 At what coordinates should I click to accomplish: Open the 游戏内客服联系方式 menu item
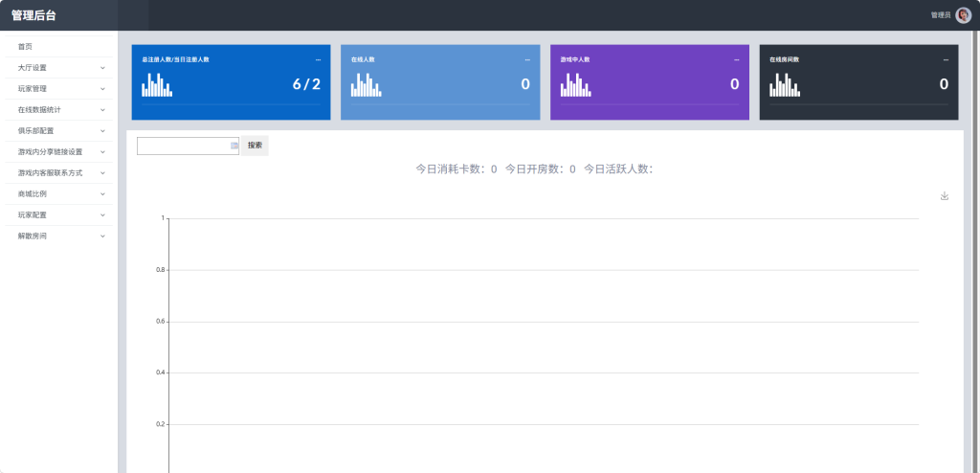(58, 172)
